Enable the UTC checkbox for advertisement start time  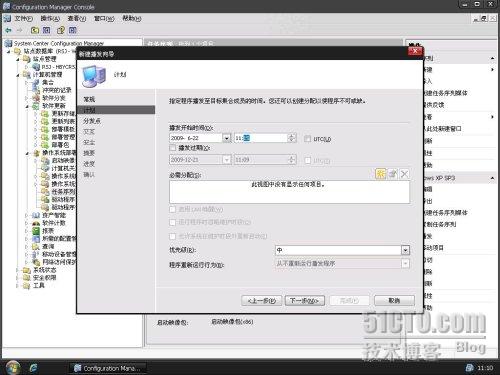(x=307, y=139)
